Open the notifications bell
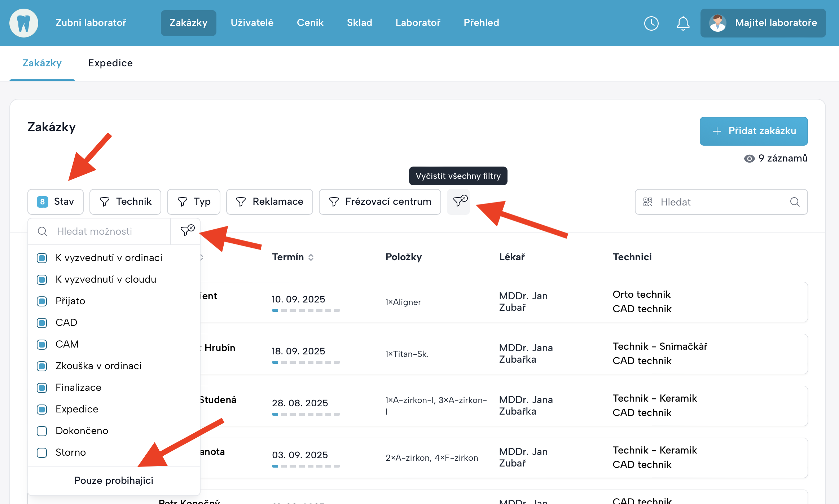Screen dimensions: 839x504 coord(683,23)
